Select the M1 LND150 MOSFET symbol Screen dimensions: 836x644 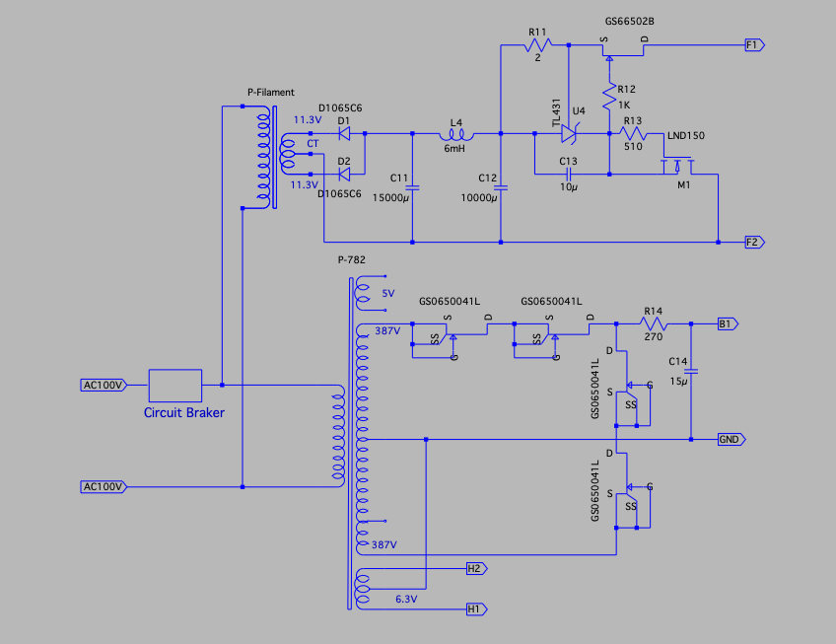(x=682, y=166)
